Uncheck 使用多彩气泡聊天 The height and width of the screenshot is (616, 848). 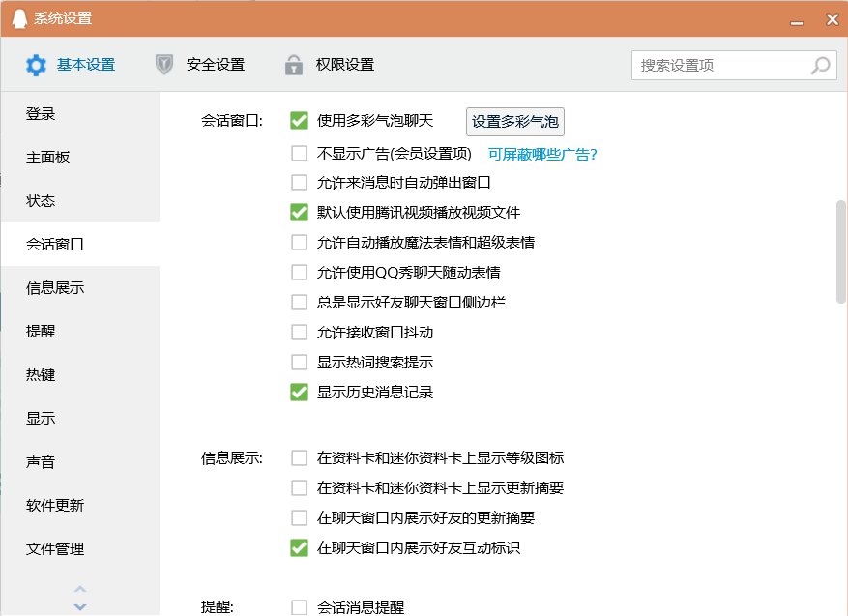(x=299, y=120)
